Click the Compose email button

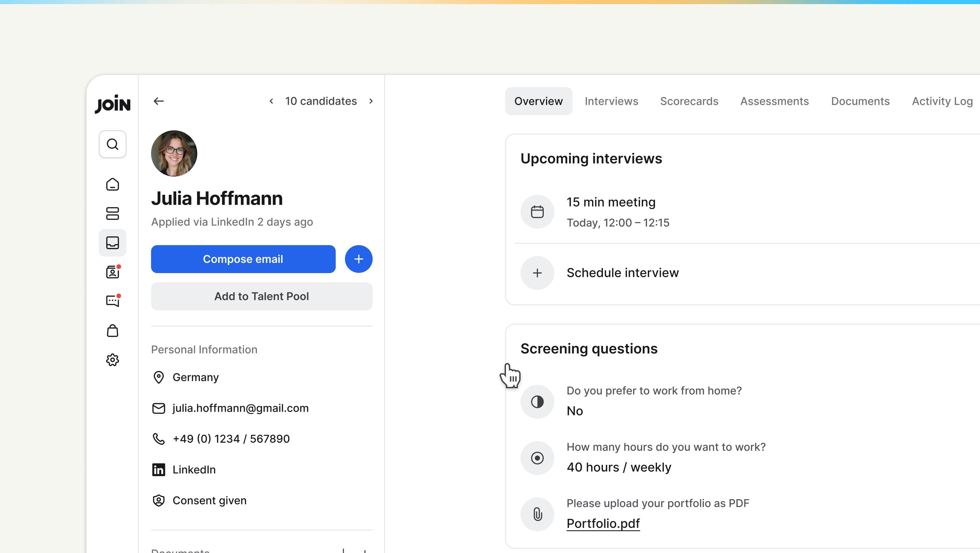[243, 259]
